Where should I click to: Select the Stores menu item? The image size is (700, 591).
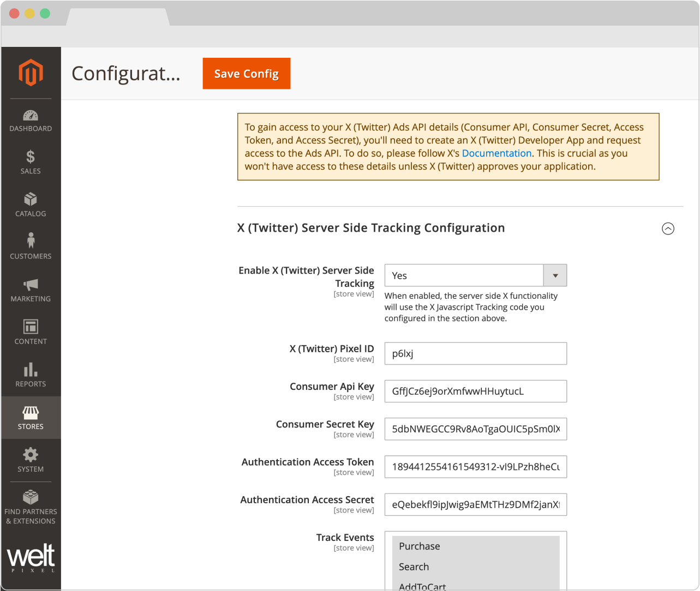click(31, 417)
